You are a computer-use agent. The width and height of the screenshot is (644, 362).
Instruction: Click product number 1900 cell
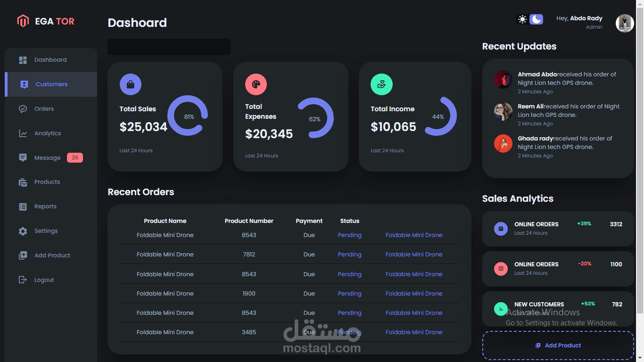coord(249,294)
